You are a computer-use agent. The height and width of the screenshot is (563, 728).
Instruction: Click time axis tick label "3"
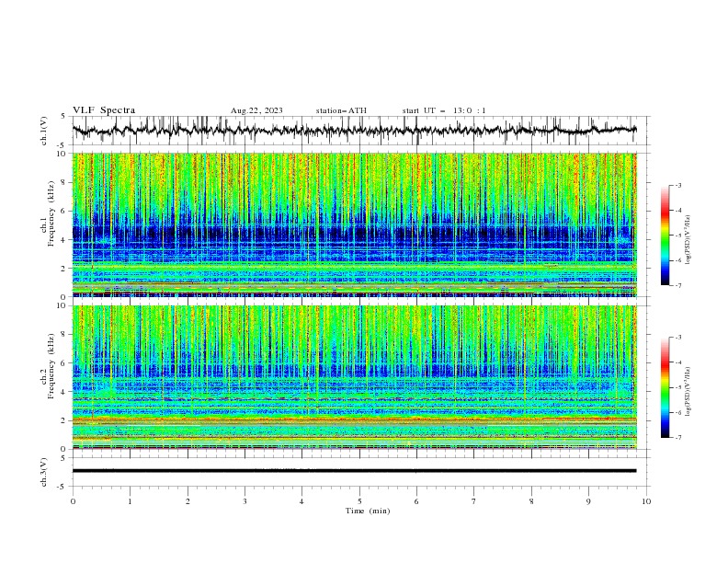click(x=245, y=501)
